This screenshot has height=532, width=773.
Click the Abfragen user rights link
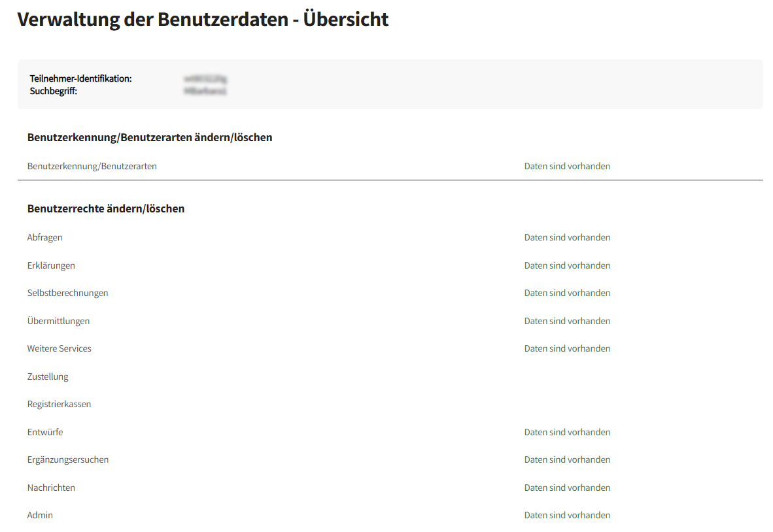coord(44,237)
